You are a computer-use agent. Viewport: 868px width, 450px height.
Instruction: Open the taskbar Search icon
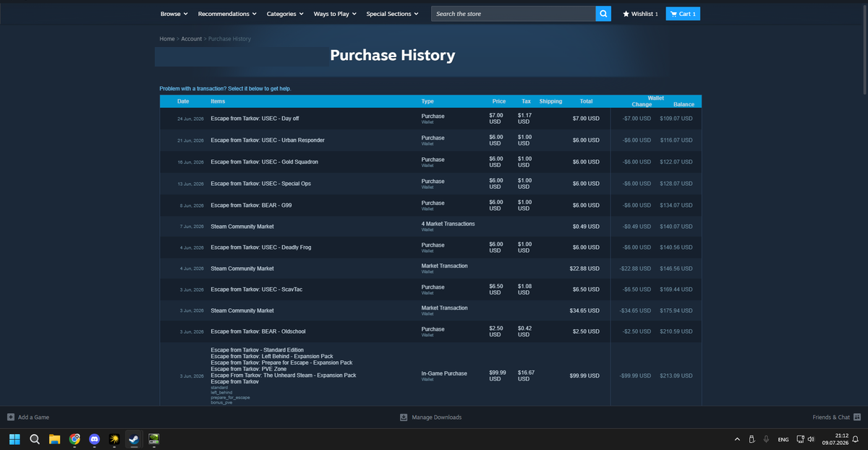pyautogui.click(x=35, y=439)
